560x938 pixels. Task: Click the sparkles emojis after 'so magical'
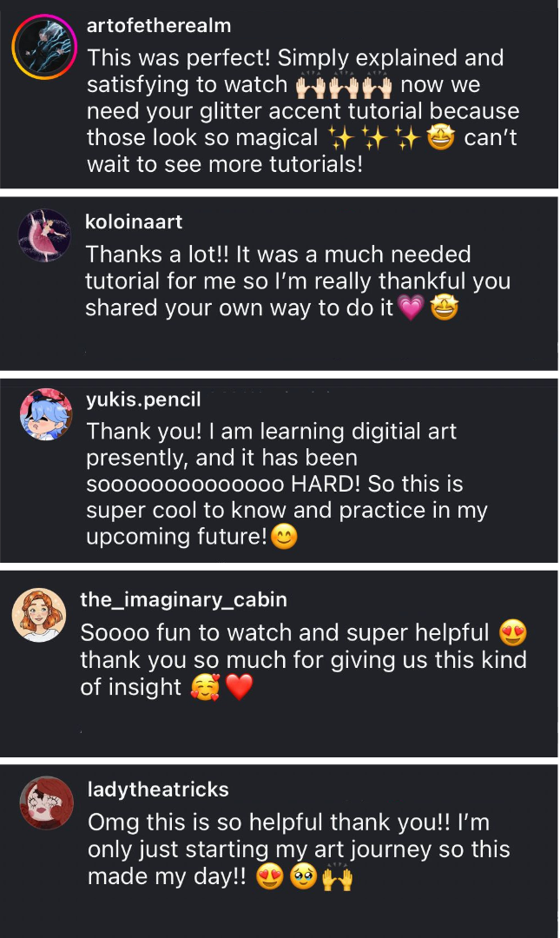[374, 138]
